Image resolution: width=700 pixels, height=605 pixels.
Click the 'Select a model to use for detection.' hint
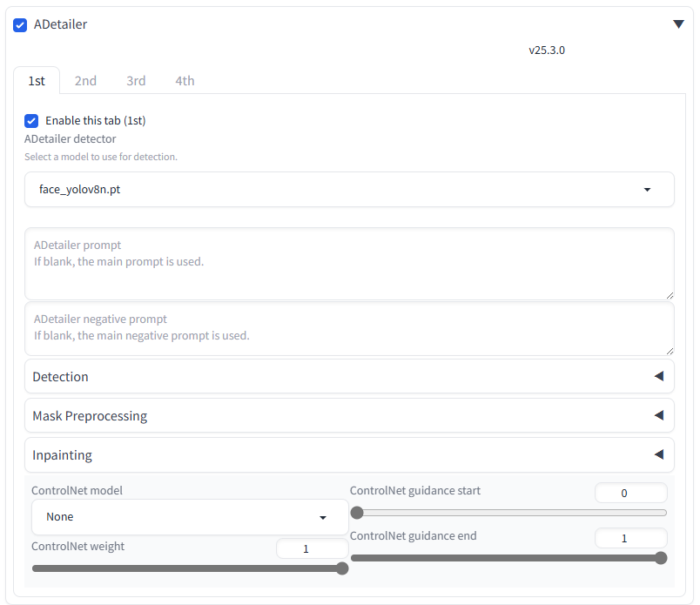(101, 157)
